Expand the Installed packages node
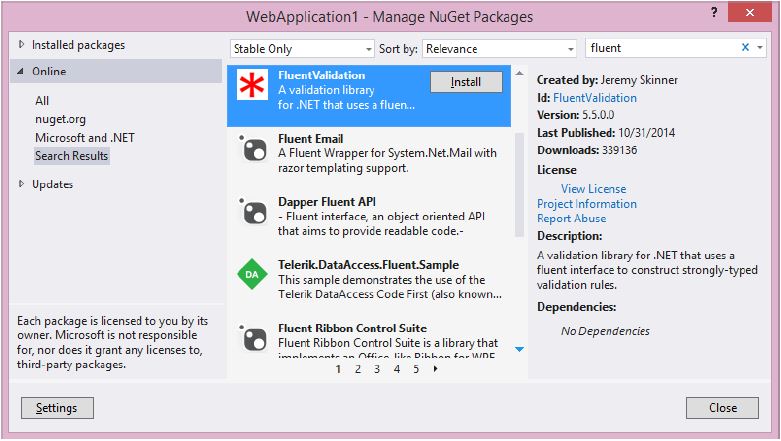The width and height of the screenshot is (781, 441). pos(21,44)
